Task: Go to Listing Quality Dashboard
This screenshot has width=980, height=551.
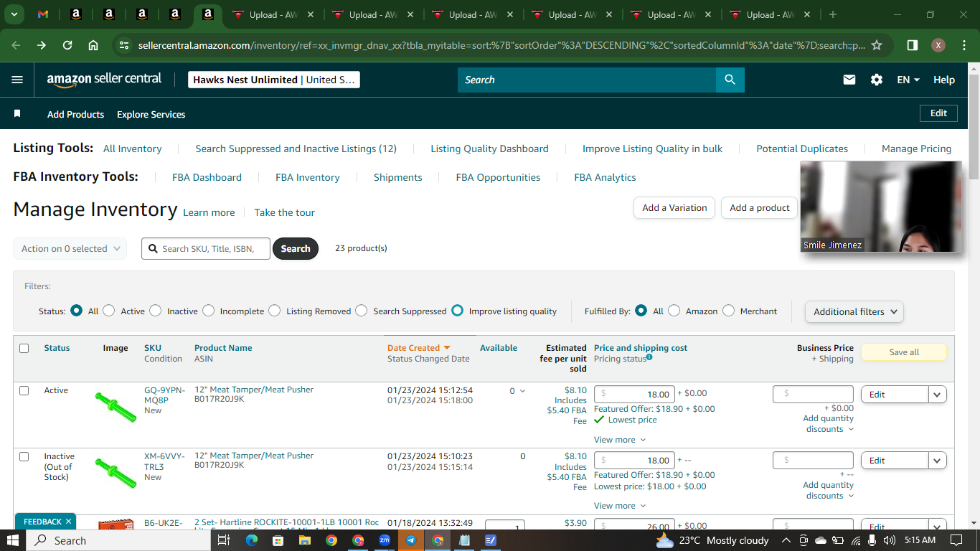Action: (489, 149)
